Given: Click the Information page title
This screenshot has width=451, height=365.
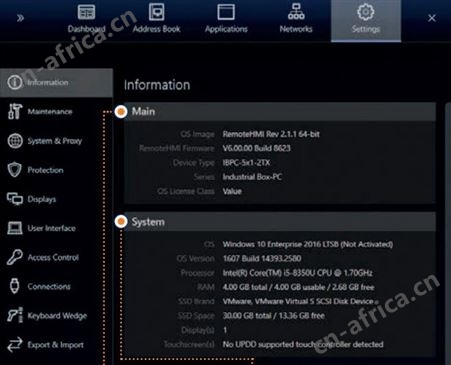Looking at the screenshot, I should point(157,85).
